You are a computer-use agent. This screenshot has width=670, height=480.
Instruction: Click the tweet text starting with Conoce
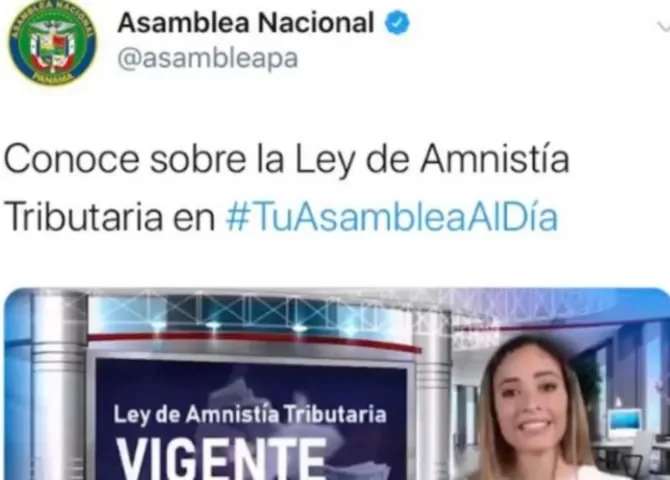(286, 188)
